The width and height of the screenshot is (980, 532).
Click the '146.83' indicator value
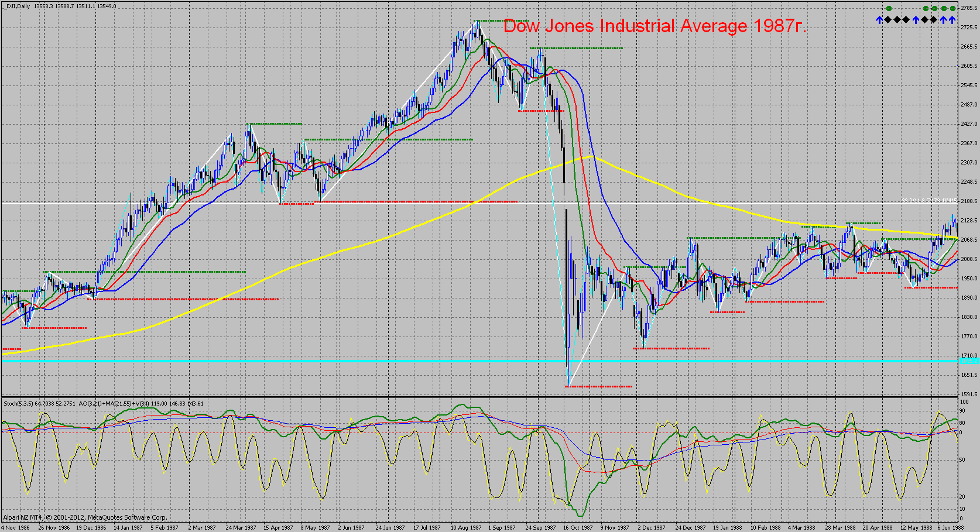[x=178, y=404]
